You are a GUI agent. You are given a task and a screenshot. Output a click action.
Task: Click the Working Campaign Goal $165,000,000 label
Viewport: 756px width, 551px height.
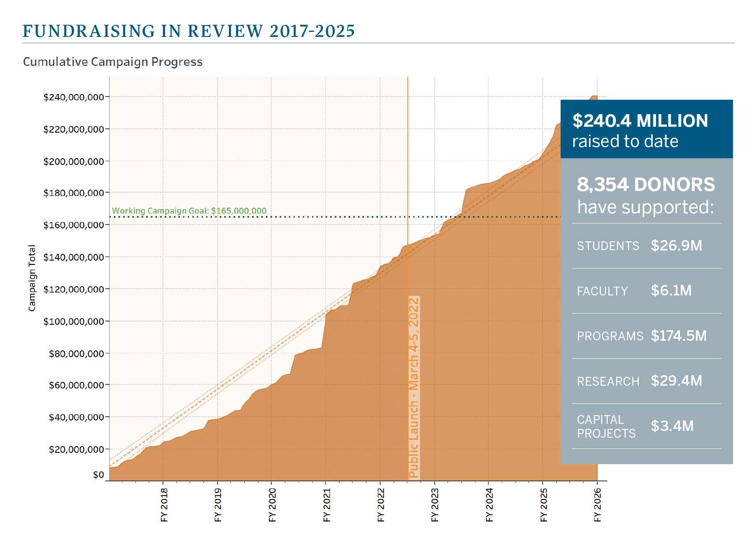[x=189, y=211]
